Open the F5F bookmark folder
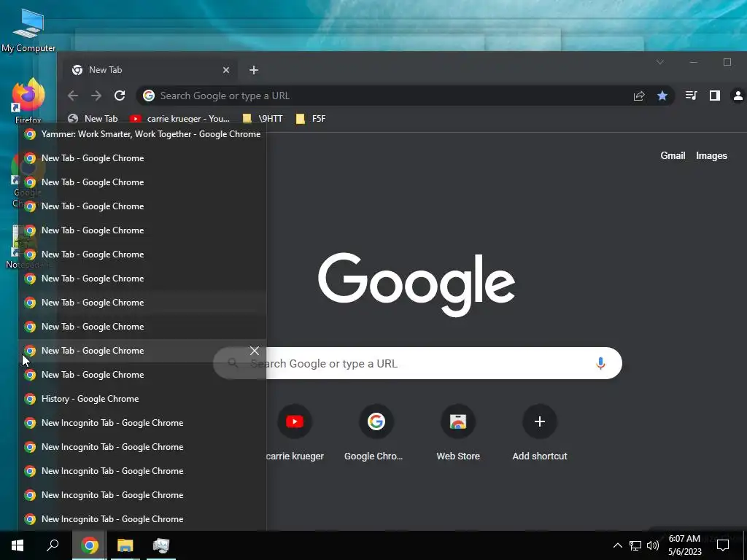This screenshot has height=560, width=747. (x=311, y=119)
